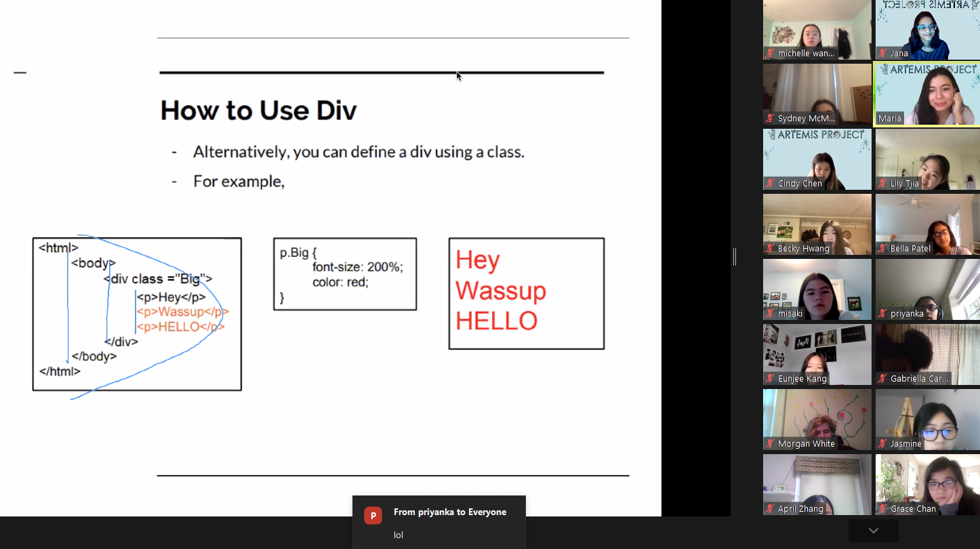Screen dimensions: 980x549
Task: Click muted mic icon beside misaki
Action: tap(771, 313)
